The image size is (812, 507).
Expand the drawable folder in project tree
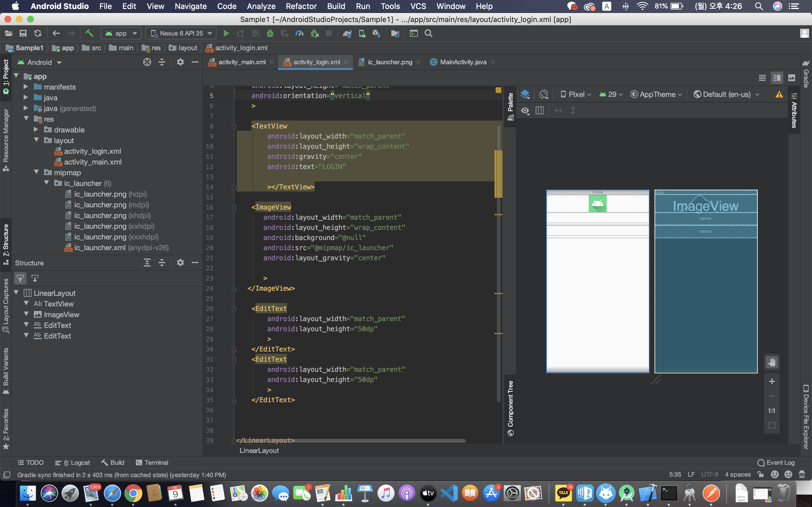click(36, 130)
